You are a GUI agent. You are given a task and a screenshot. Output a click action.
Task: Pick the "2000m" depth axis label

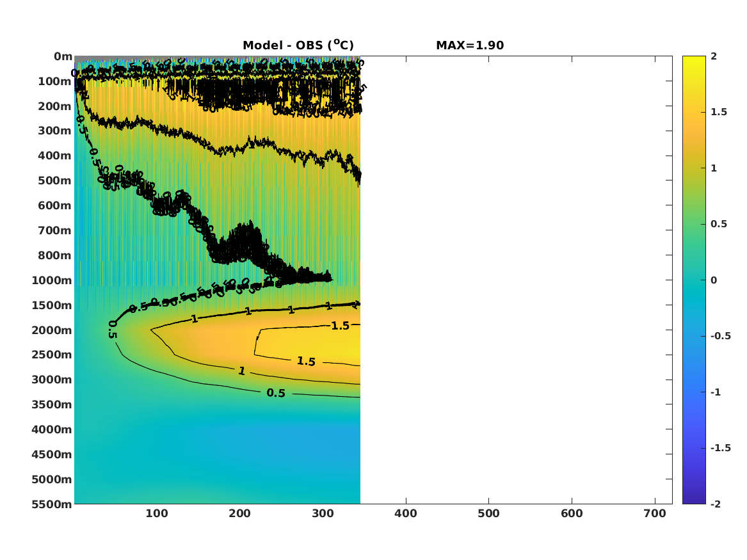[52, 330]
